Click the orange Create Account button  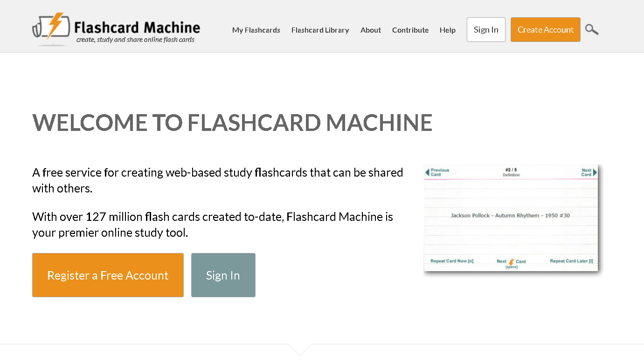coord(545,29)
